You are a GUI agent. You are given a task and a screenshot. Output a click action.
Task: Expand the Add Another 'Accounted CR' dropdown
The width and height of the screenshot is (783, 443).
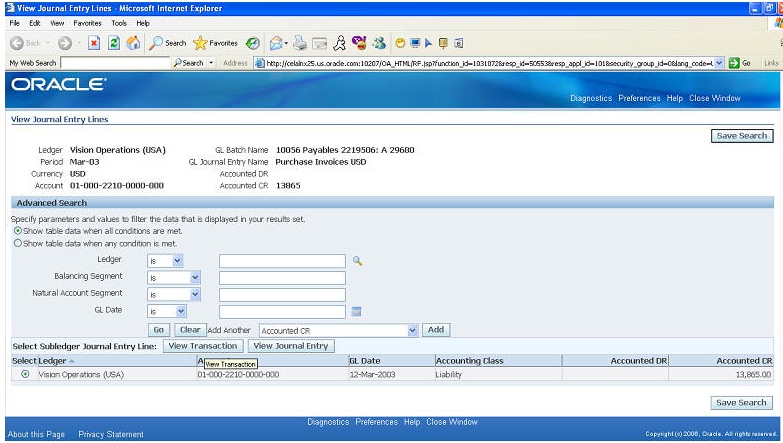[x=412, y=331]
